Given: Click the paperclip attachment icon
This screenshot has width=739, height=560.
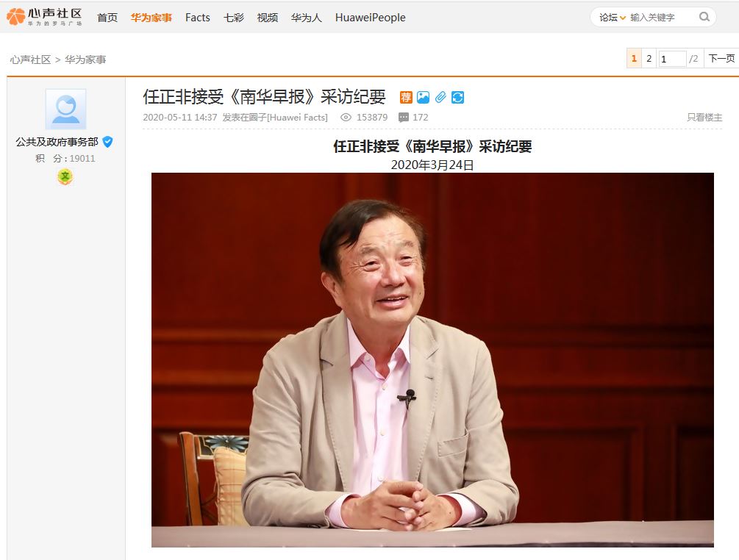Looking at the screenshot, I should 440,98.
